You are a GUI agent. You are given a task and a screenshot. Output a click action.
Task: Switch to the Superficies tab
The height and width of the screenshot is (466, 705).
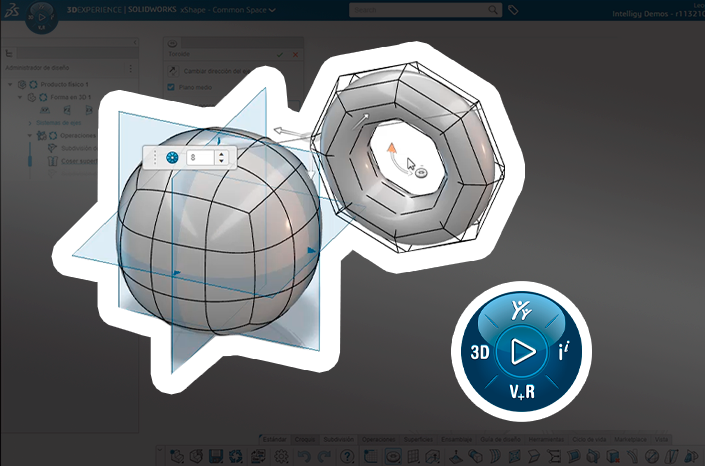(418, 439)
